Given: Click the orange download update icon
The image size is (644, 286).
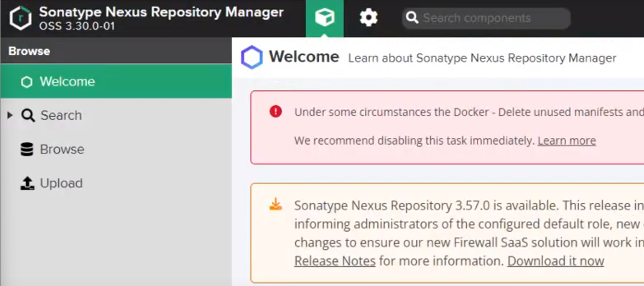Looking at the screenshot, I should tap(275, 204).
